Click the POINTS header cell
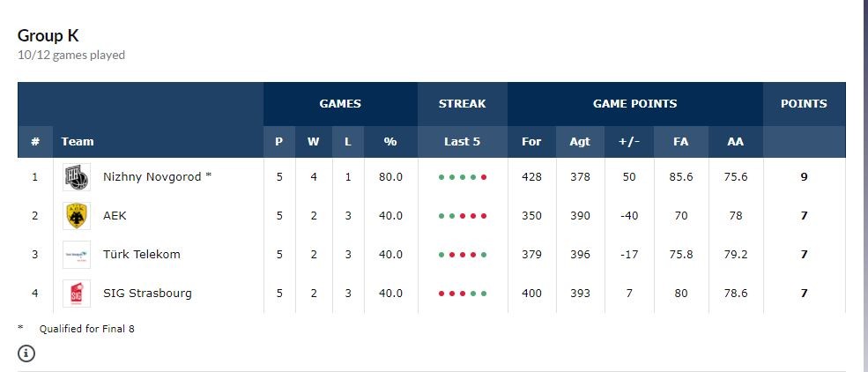Viewport: 868px width, 372px height. point(804,104)
